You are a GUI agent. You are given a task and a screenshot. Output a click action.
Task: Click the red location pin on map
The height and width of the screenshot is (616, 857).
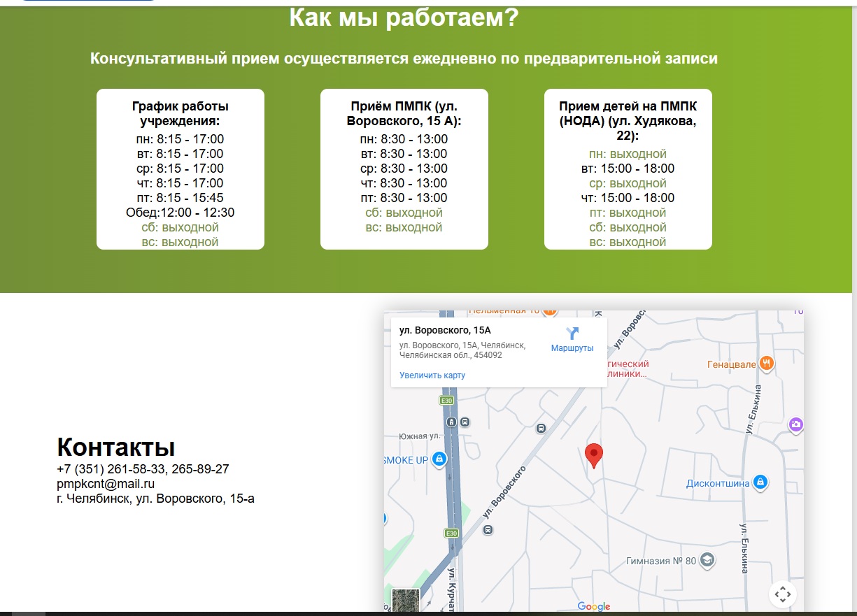click(x=594, y=454)
